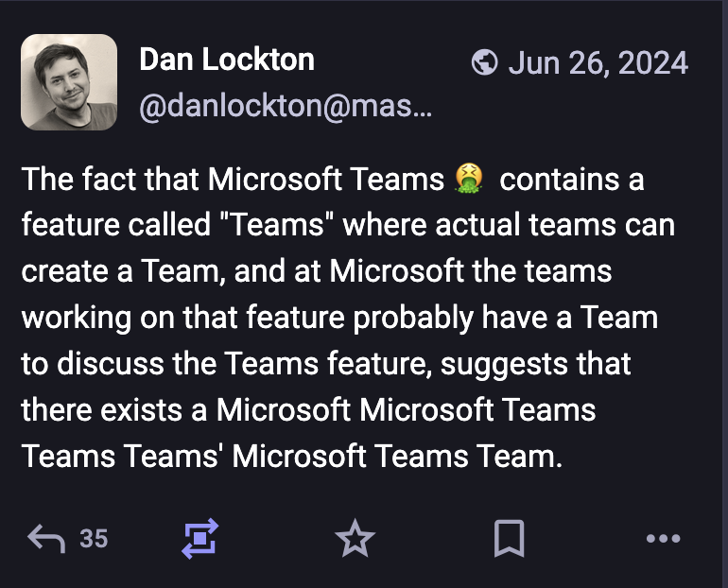Click the globe public visibility icon
The image size is (728, 588).
coord(484,62)
